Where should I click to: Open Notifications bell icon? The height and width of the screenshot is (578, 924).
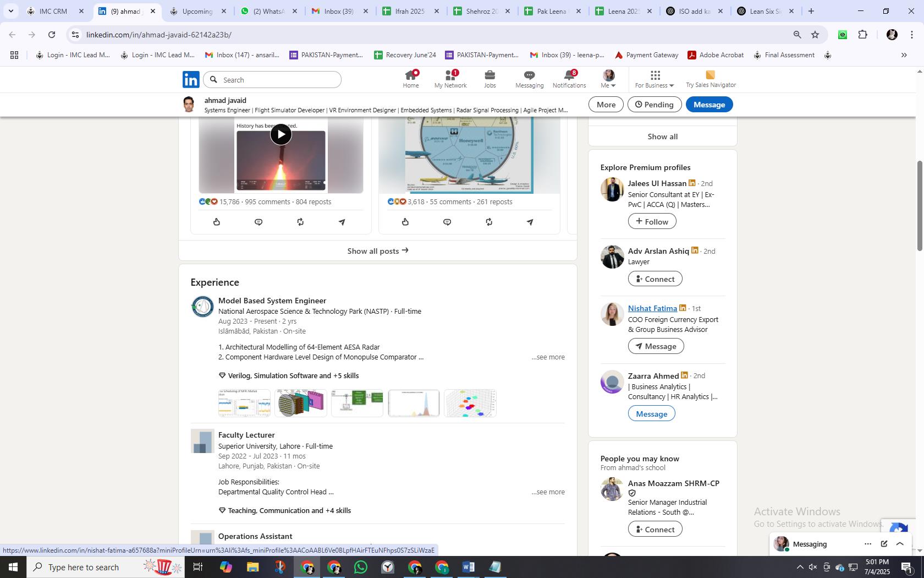569,79
